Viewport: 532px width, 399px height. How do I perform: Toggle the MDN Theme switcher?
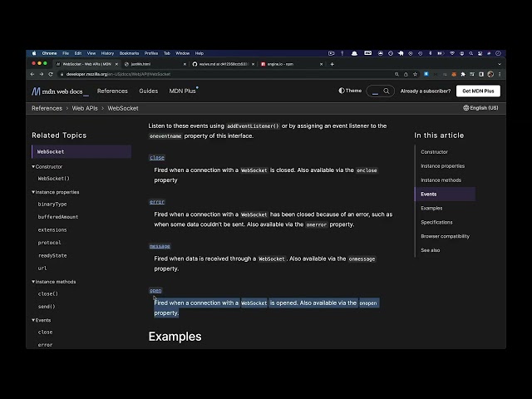tap(350, 91)
